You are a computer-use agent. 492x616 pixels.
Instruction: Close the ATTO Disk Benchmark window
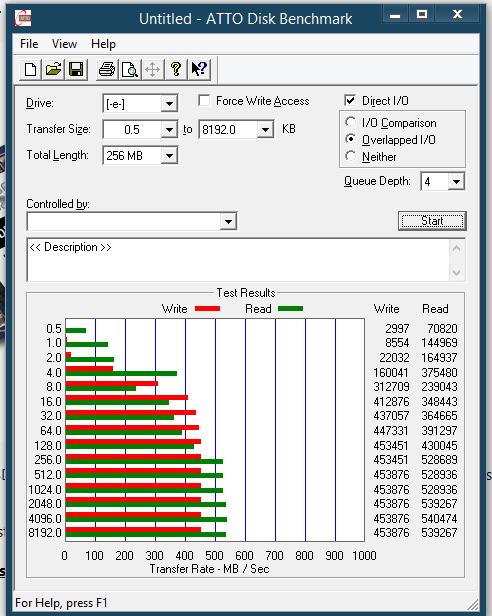pos(457,15)
